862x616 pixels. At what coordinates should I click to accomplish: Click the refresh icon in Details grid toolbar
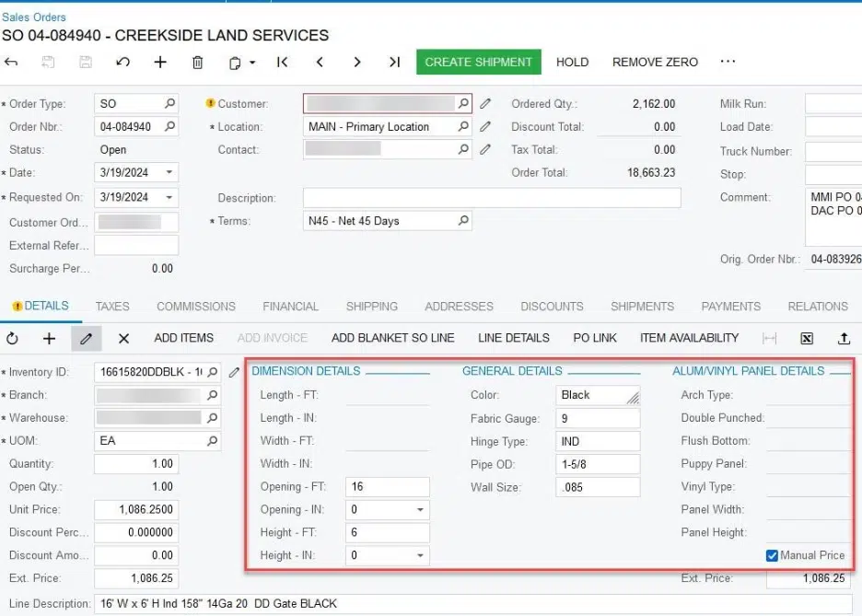point(13,338)
